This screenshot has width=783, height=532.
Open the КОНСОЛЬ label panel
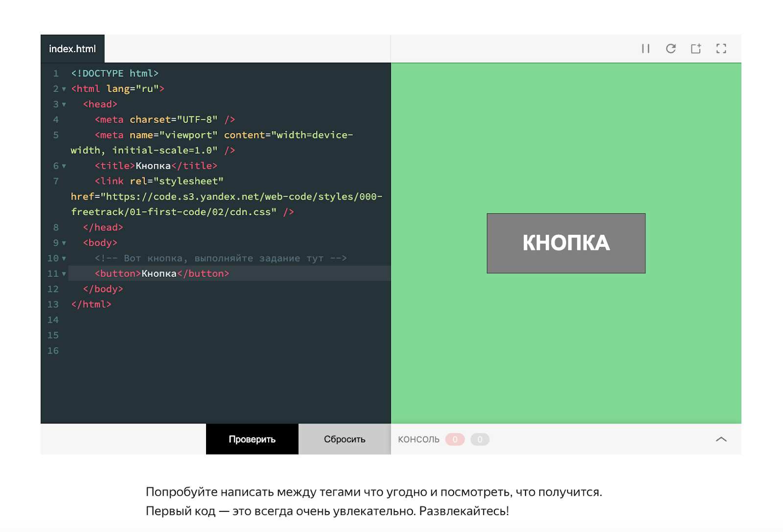click(x=418, y=439)
